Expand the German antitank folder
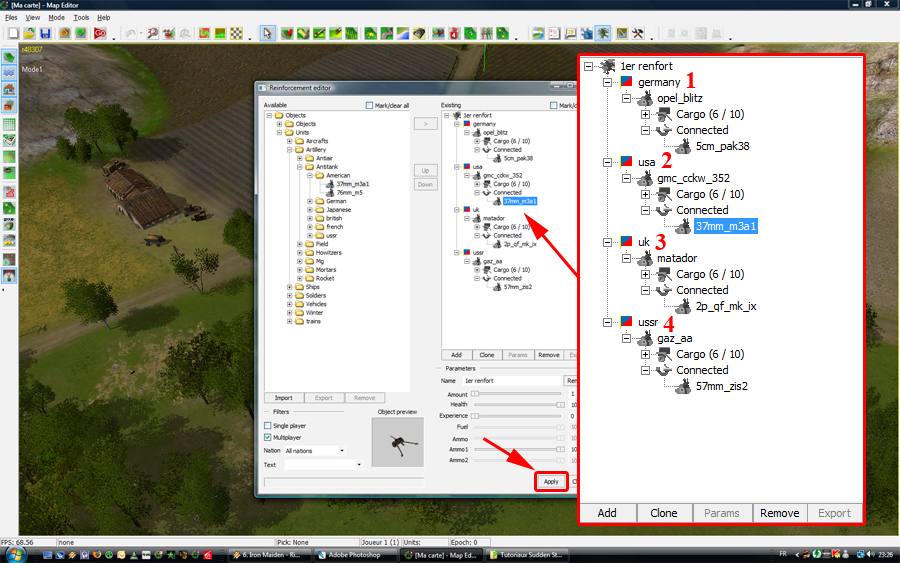900x563 pixels. pyautogui.click(x=310, y=201)
